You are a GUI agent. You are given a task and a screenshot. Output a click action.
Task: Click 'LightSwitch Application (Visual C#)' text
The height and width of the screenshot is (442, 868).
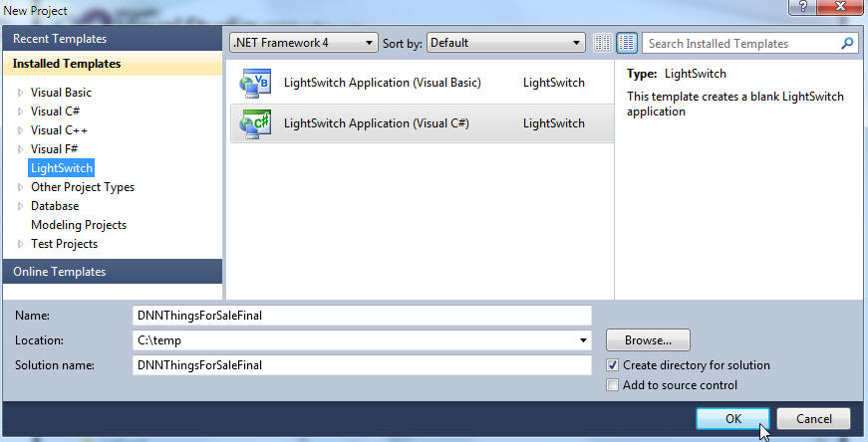[x=377, y=123]
